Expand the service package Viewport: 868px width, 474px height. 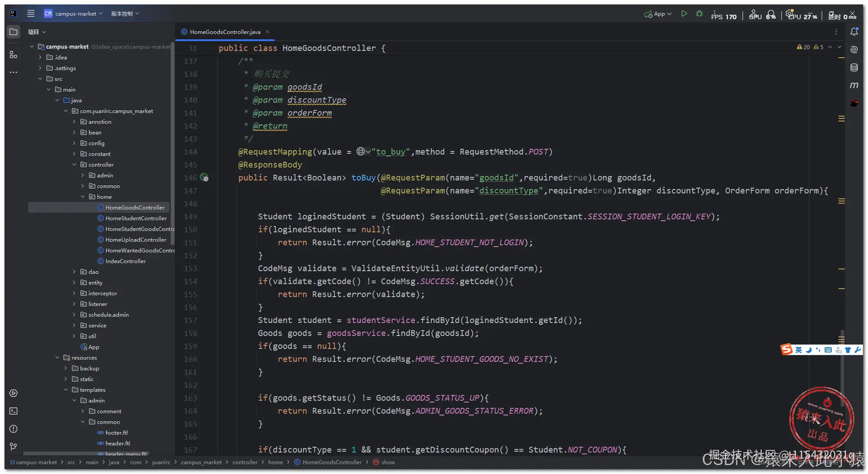coord(74,325)
